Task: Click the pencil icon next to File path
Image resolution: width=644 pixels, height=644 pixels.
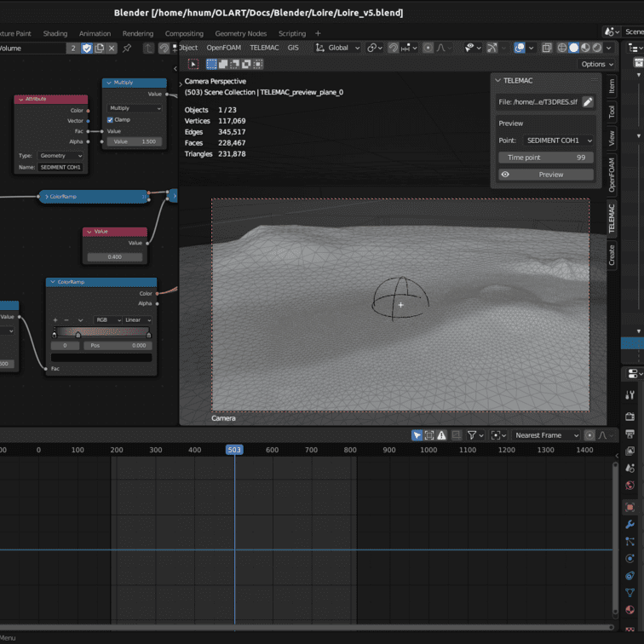Action: (x=588, y=102)
